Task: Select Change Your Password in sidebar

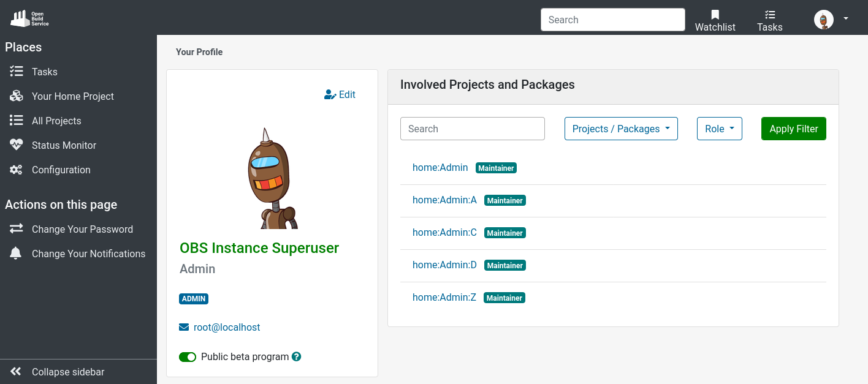Action: coord(82,229)
